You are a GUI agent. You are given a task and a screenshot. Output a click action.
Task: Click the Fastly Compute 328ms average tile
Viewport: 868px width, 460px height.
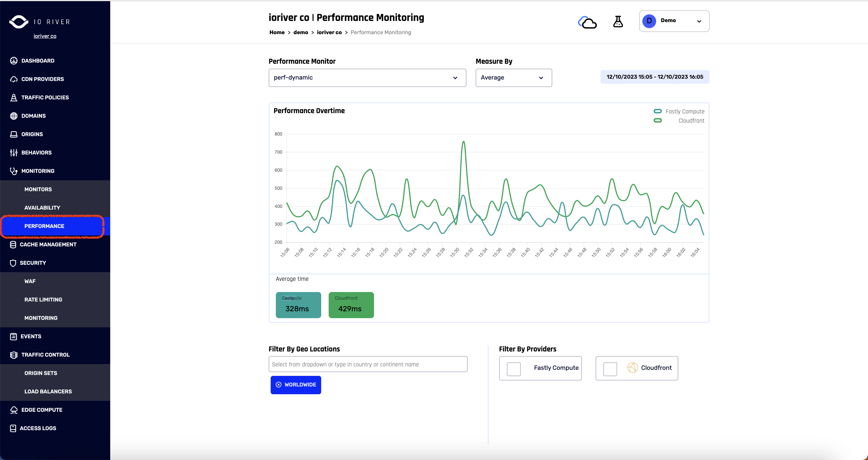pyautogui.click(x=298, y=305)
